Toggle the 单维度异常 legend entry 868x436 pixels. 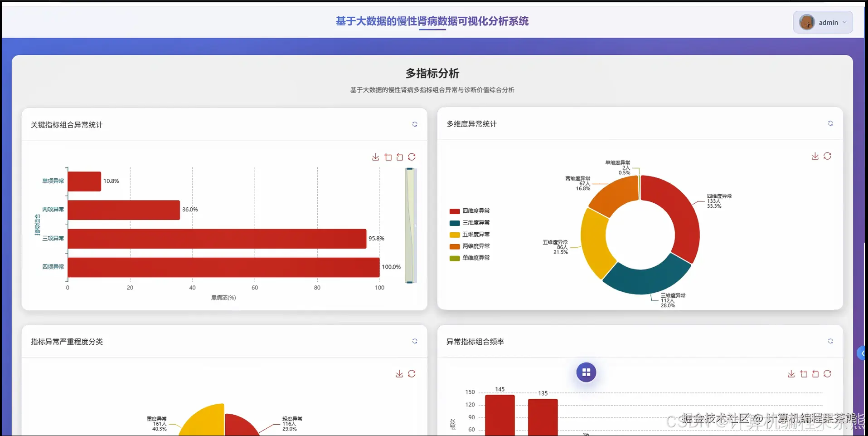tap(470, 258)
